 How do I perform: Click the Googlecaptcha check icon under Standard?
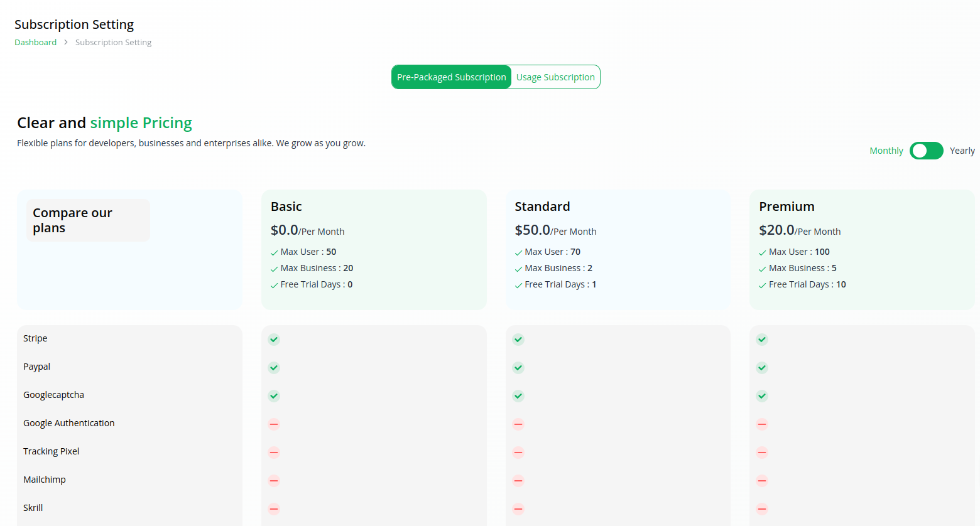tap(518, 396)
